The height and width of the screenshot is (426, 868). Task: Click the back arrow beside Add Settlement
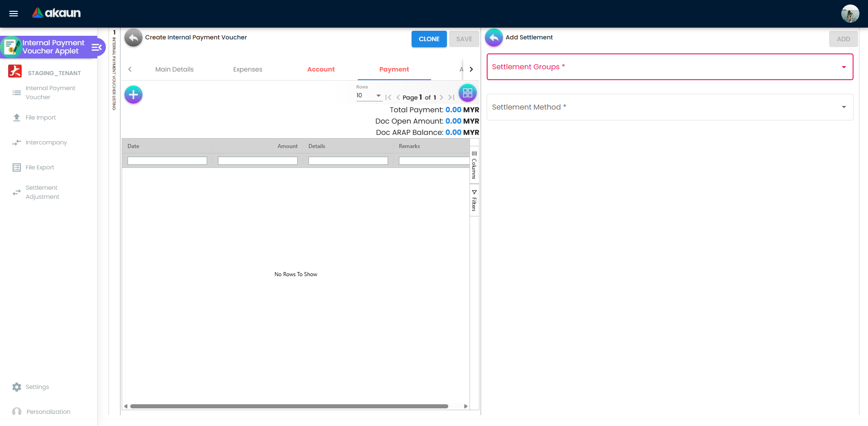pos(494,38)
